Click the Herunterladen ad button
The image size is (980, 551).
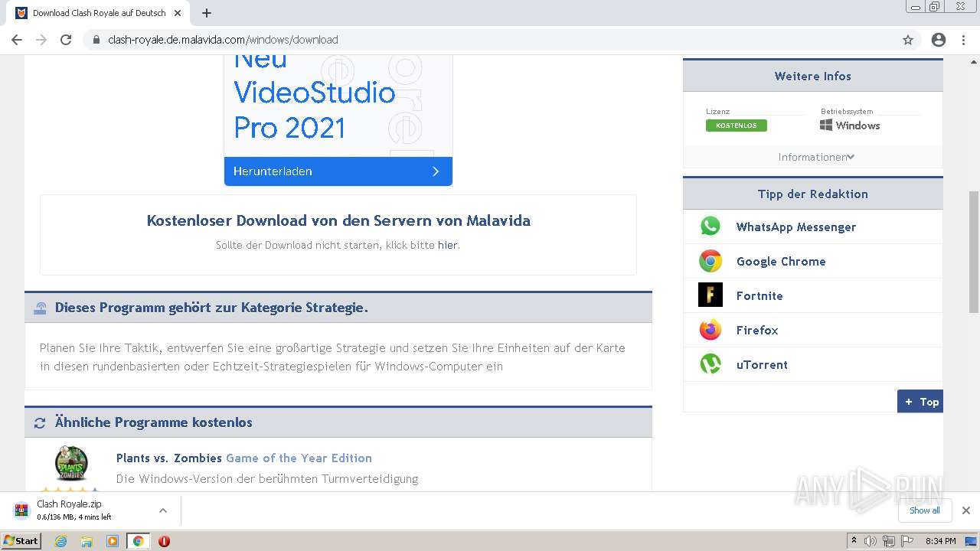[338, 171]
